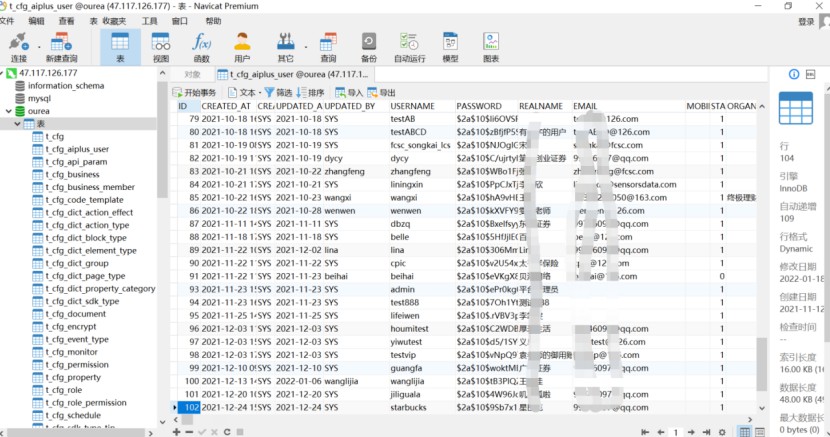Open the 文本 text dropdown
The image size is (830, 437).
click(x=245, y=93)
